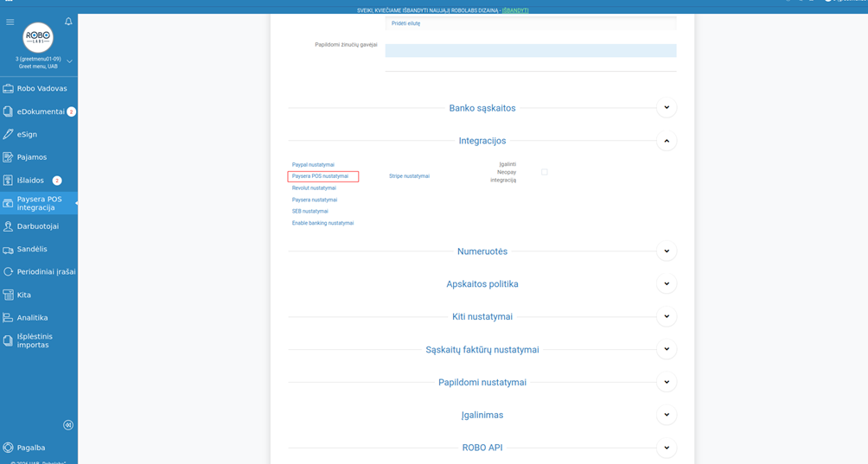
Task: Open Sandėlis menu item
Action: [x=32, y=249]
